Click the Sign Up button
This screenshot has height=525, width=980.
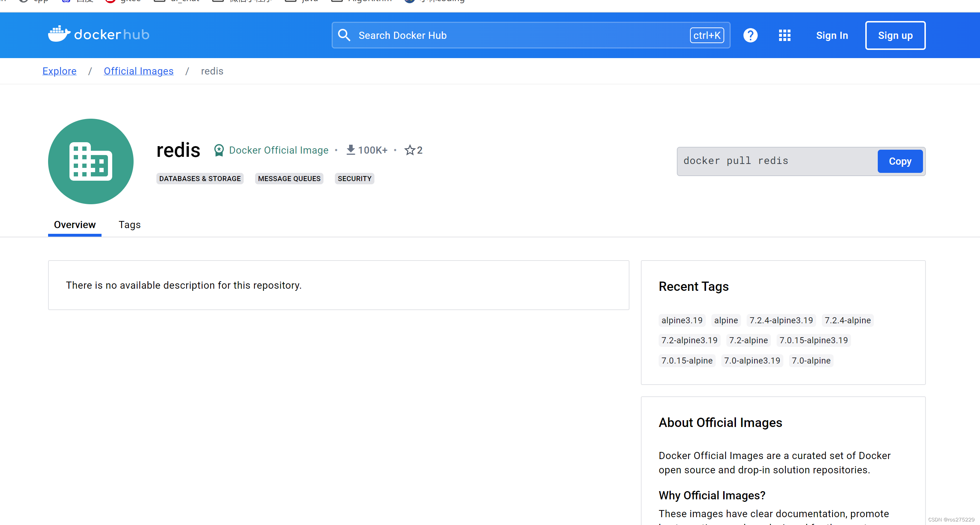(895, 35)
